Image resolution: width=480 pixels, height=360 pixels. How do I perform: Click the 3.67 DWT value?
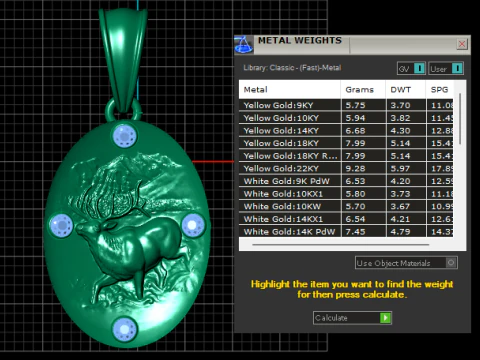click(x=400, y=207)
